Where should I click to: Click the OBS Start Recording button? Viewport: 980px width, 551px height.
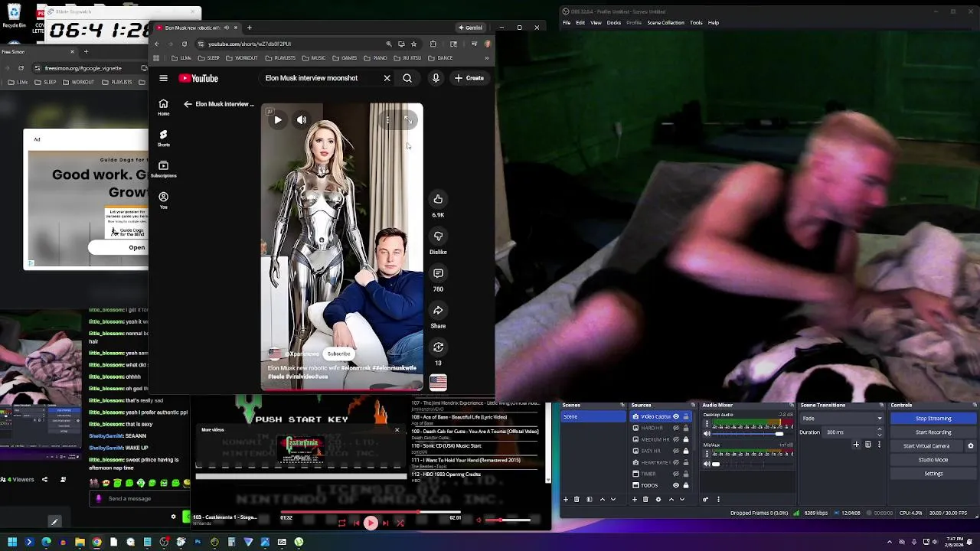tap(933, 432)
